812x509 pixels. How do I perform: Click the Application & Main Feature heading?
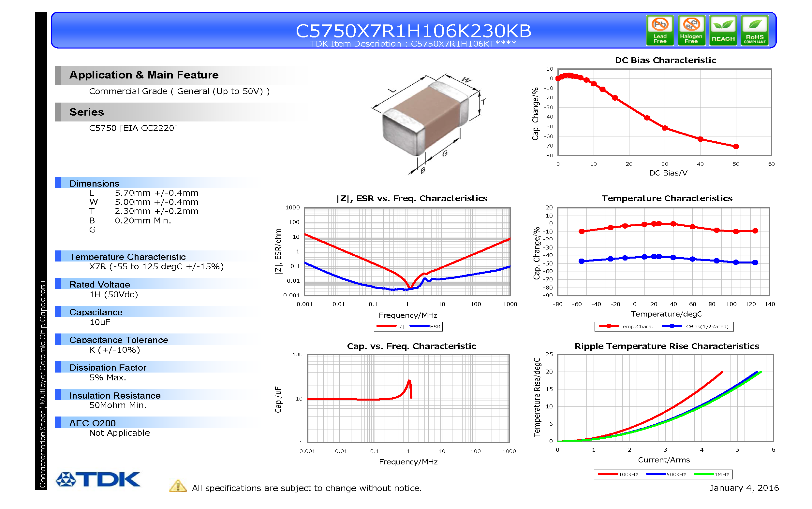tap(144, 75)
